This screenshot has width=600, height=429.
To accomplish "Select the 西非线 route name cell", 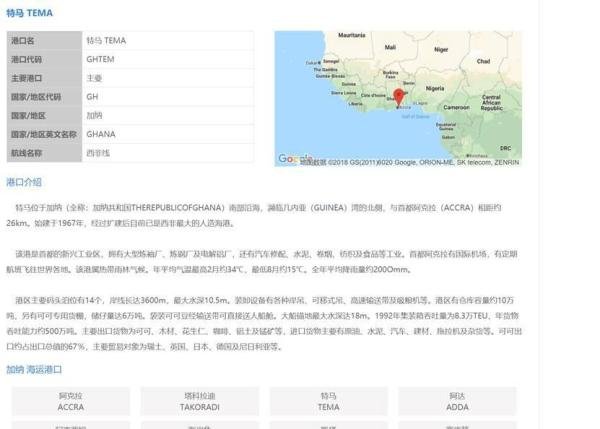I will [98, 152].
